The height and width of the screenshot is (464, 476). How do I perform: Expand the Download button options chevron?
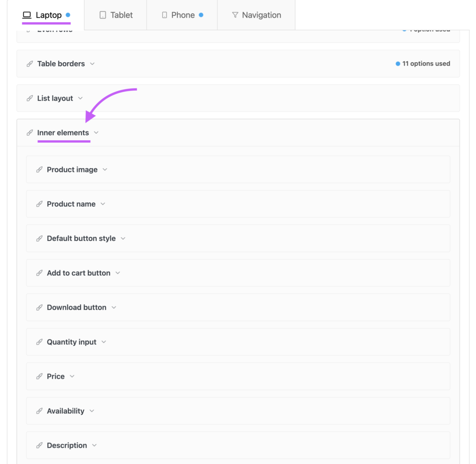(x=114, y=307)
